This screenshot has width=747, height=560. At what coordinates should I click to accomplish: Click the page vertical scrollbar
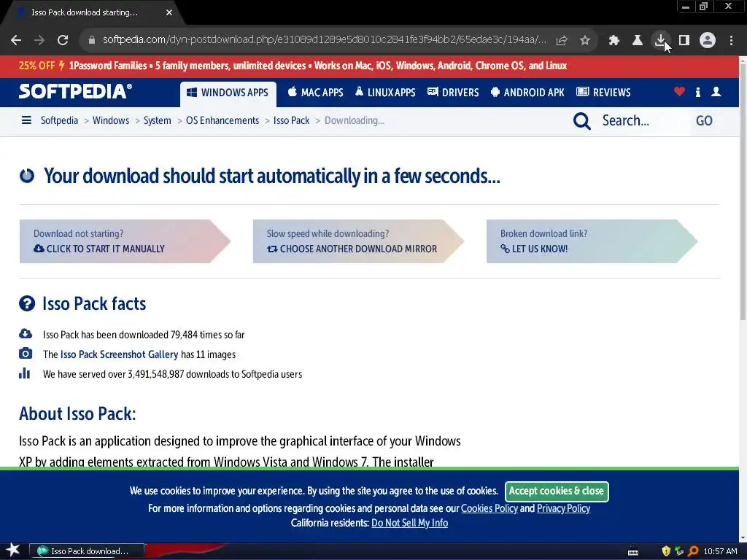(x=743, y=190)
